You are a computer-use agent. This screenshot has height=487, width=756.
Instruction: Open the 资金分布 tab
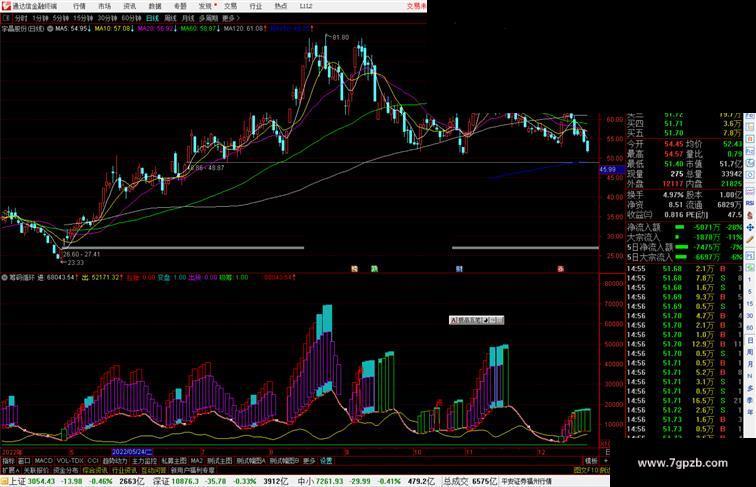click(x=66, y=470)
